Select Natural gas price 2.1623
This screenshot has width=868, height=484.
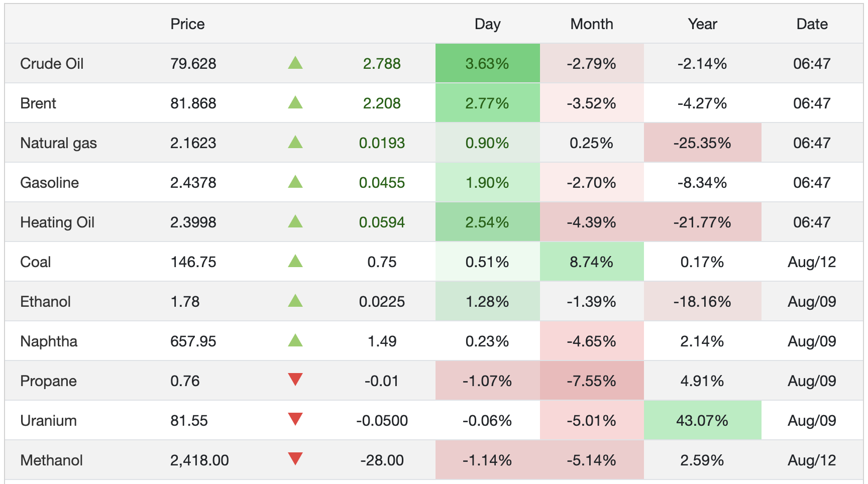pos(193,143)
